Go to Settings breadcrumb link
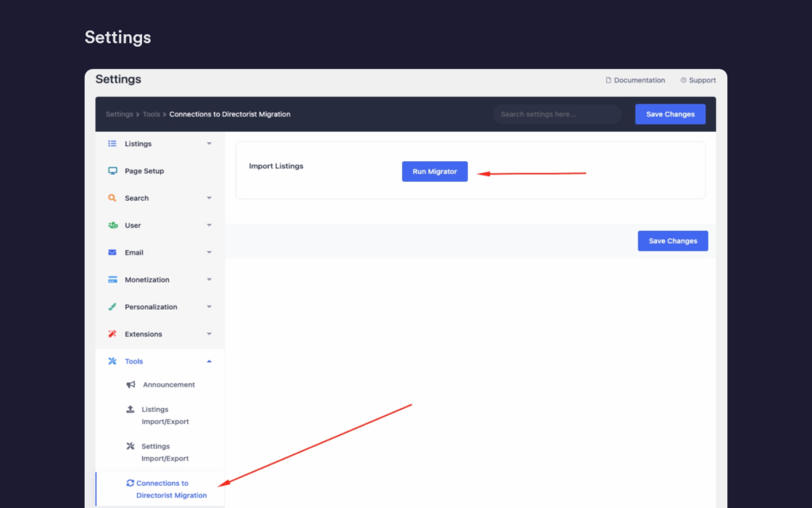The height and width of the screenshot is (508, 812). (120, 114)
